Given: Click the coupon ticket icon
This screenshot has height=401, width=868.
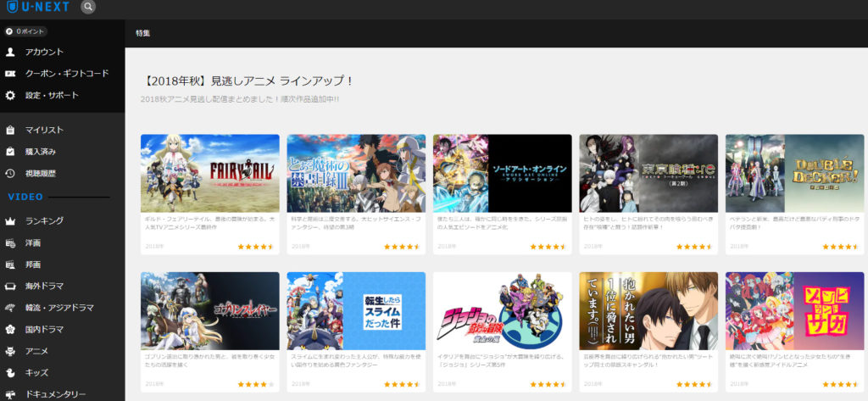Looking at the screenshot, I should [x=10, y=74].
